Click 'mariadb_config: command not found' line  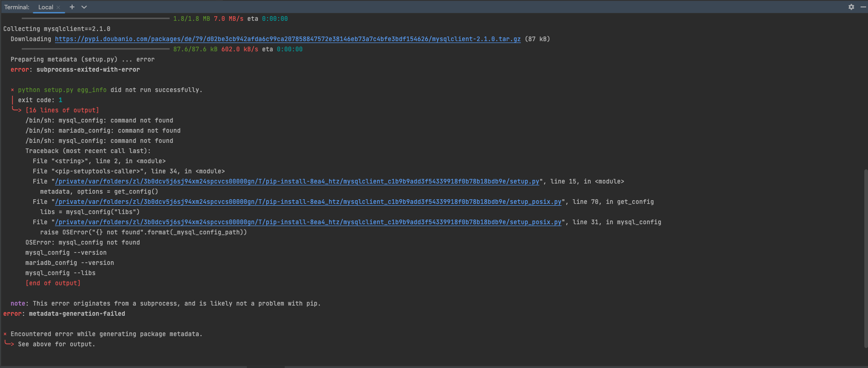pos(103,130)
